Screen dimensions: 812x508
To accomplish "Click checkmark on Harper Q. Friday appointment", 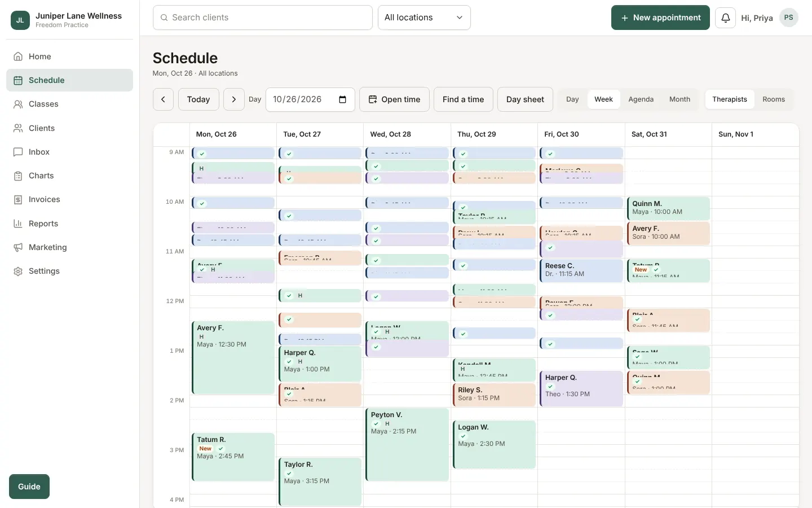I will (550, 387).
